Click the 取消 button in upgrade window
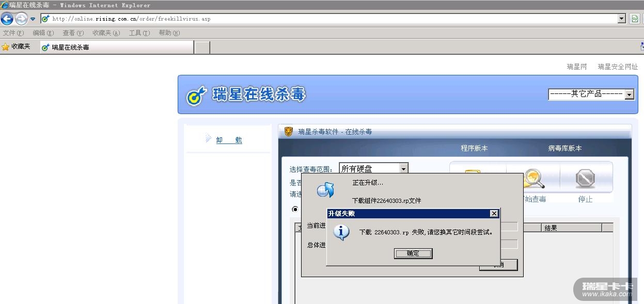This screenshot has height=304, width=644. tap(498, 265)
